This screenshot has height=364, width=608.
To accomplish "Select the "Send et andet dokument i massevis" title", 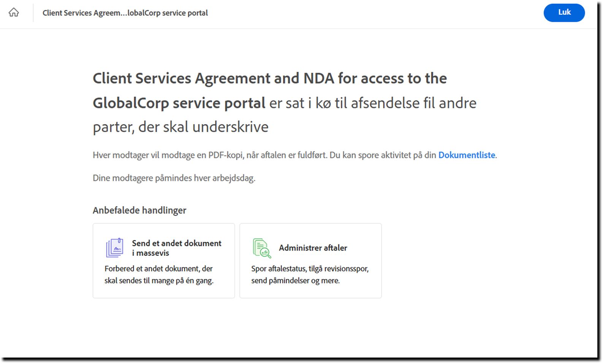I will (176, 248).
